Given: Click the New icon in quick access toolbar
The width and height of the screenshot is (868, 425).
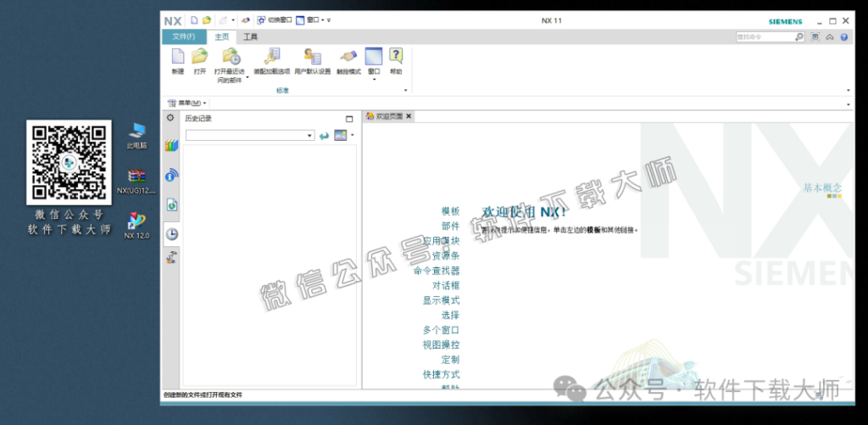Looking at the screenshot, I should pyautogui.click(x=194, y=20).
